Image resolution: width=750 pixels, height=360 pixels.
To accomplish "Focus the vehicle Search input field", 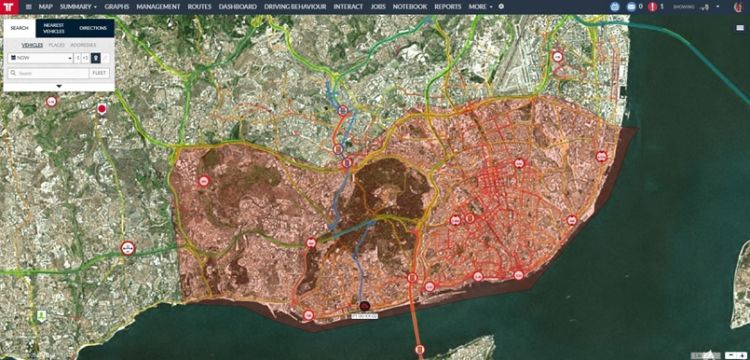I will pyautogui.click(x=48, y=73).
